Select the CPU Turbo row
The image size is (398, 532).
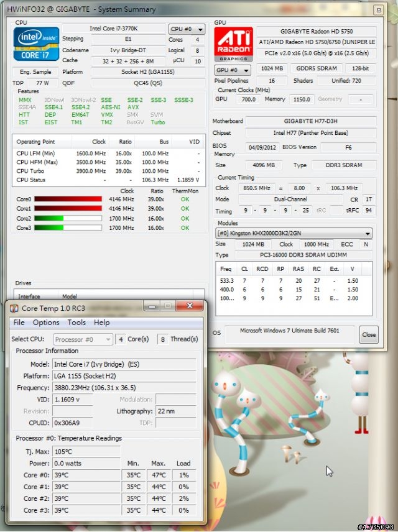click(108, 172)
